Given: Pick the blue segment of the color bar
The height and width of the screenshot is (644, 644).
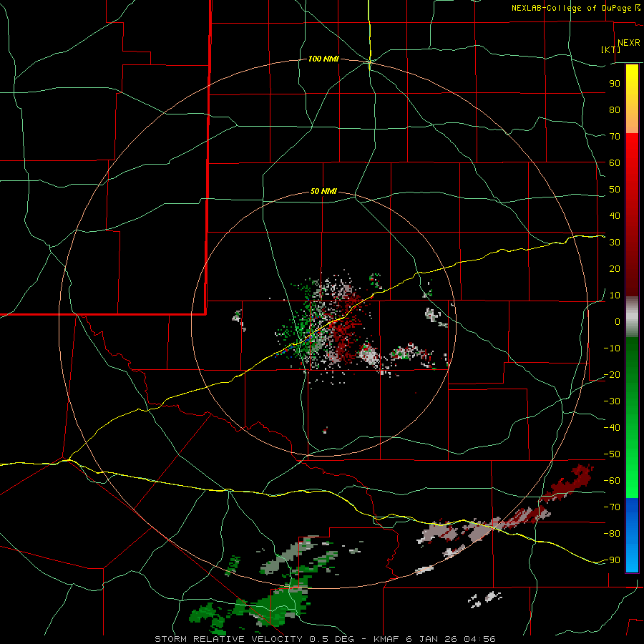Looking at the screenshot, I should tap(632, 535).
